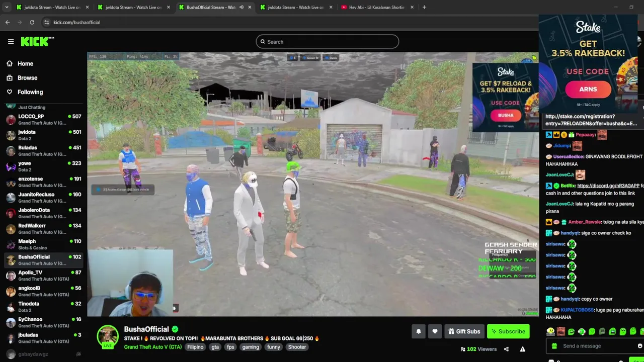Screen dimensions: 644x362
Task: Click Tinodota channel avatar
Action: point(11,307)
